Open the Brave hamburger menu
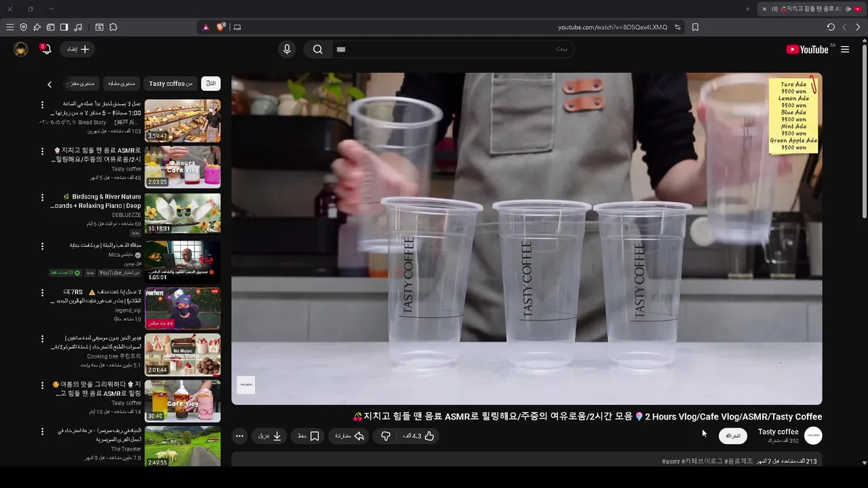This screenshot has width=868, height=488. click(9, 27)
